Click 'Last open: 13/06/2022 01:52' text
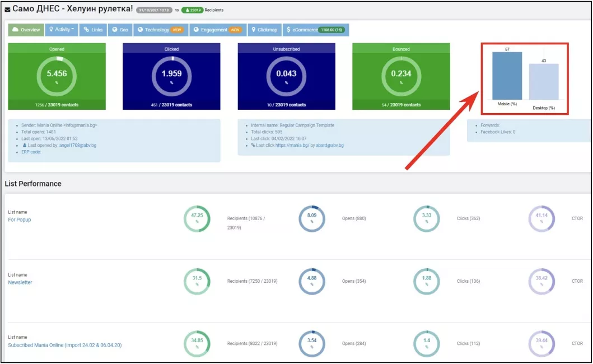This screenshot has width=593, height=364. (x=49, y=139)
